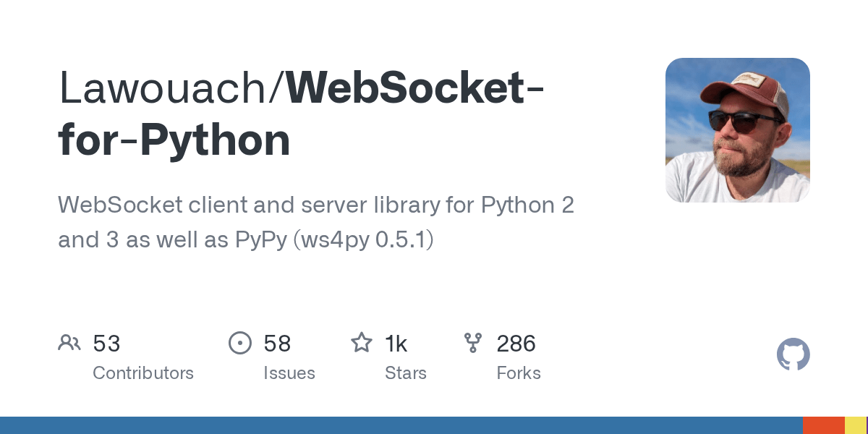The height and width of the screenshot is (434, 868).
Task: Open the WebSocket-for-Python repository title
Action: click(302, 114)
